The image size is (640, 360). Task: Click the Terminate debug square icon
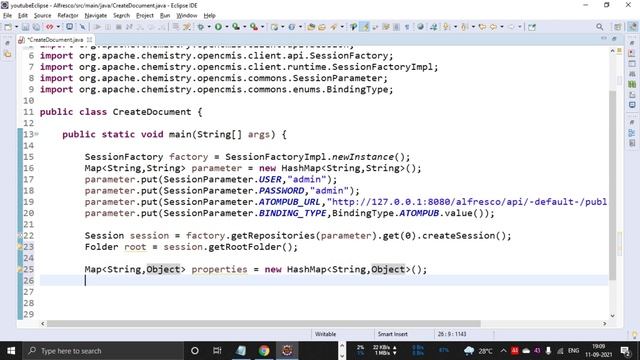tap(119, 27)
